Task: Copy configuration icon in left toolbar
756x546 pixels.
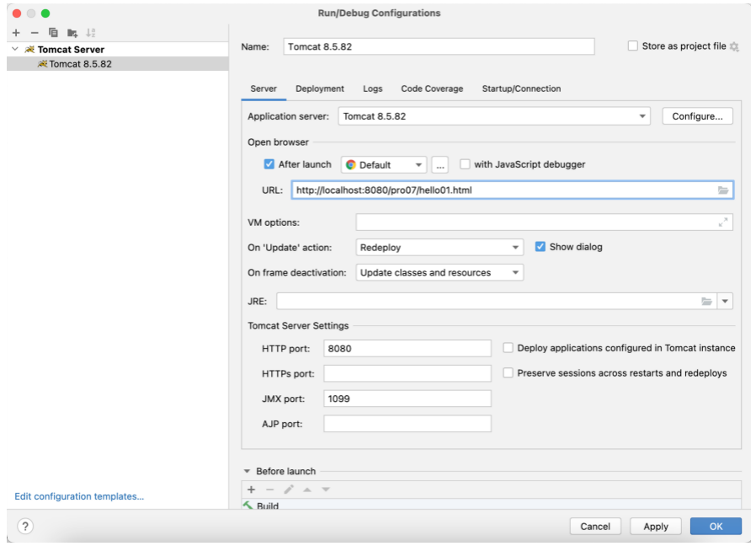Action: (53, 33)
